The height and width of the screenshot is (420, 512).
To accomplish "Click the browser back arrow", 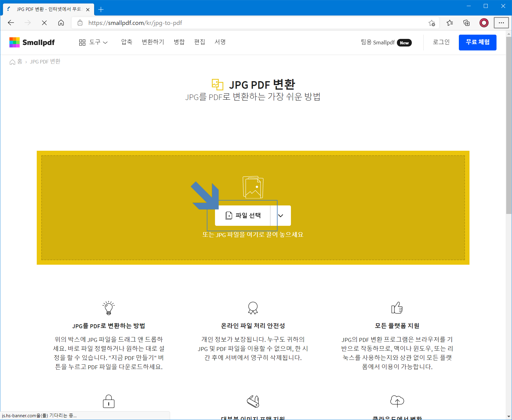I will coord(11,23).
